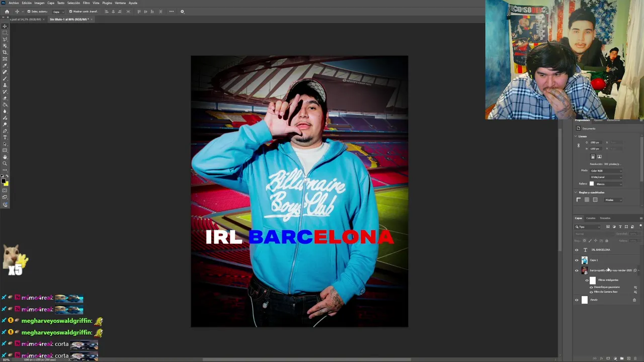The image size is (644, 362).
Task: Choose the landscape orientation icon in Properties
Action: 599,156
